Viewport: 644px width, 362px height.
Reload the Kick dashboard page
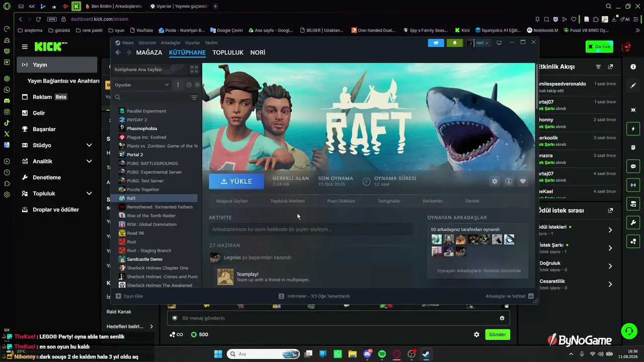tap(38, 19)
